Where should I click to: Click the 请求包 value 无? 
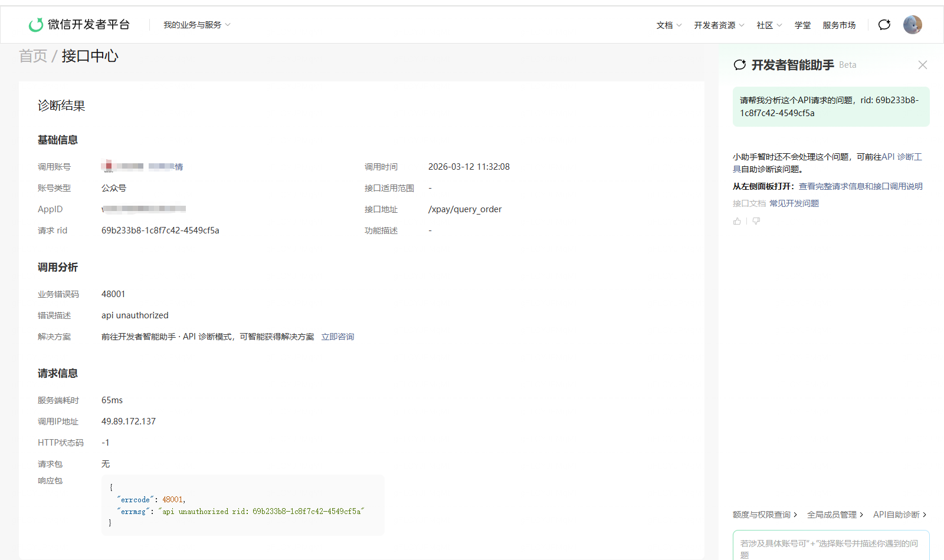106,464
